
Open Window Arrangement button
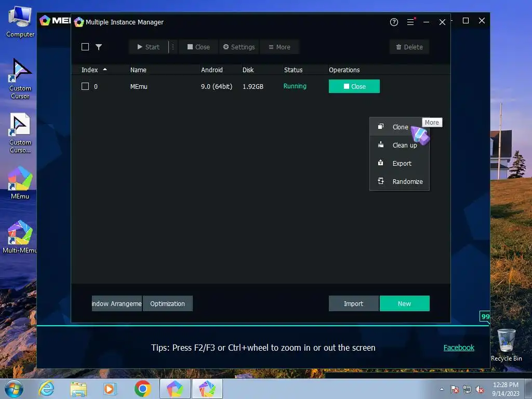click(117, 303)
